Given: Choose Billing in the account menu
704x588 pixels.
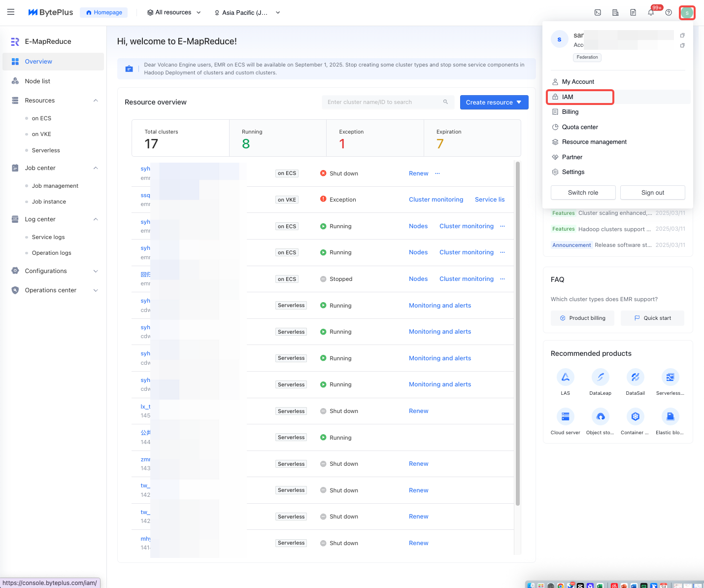Looking at the screenshot, I should [570, 112].
